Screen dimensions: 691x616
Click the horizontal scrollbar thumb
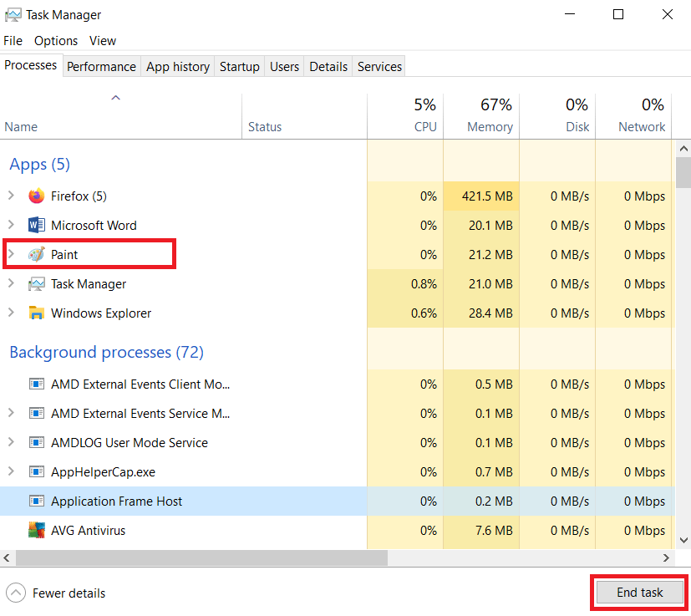[x=202, y=557]
